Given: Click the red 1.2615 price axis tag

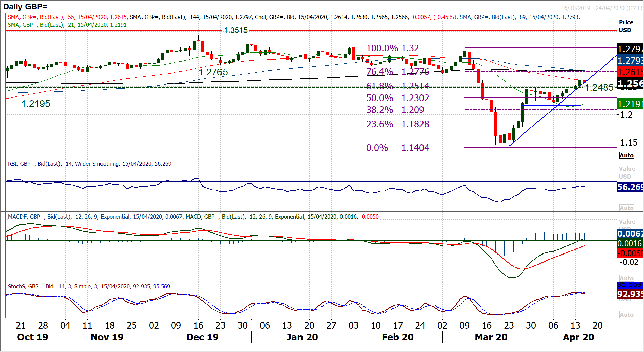Looking at the screenshot, I should [x=630, y=72].
